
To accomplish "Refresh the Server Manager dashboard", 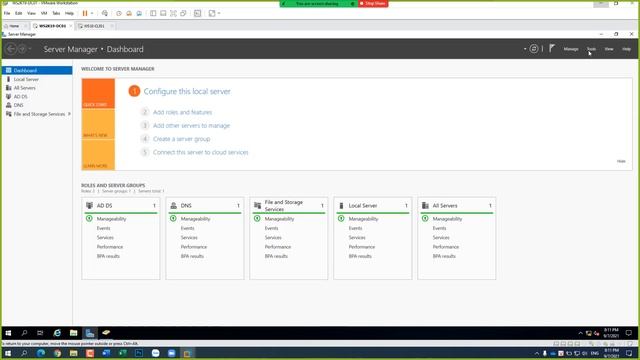I will pos(533,49).
